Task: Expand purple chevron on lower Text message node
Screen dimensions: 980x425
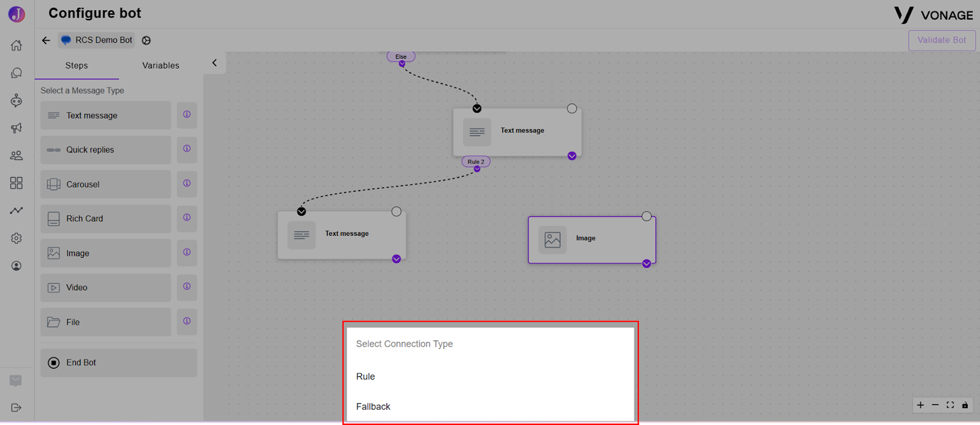Action: tap(396, 259)
